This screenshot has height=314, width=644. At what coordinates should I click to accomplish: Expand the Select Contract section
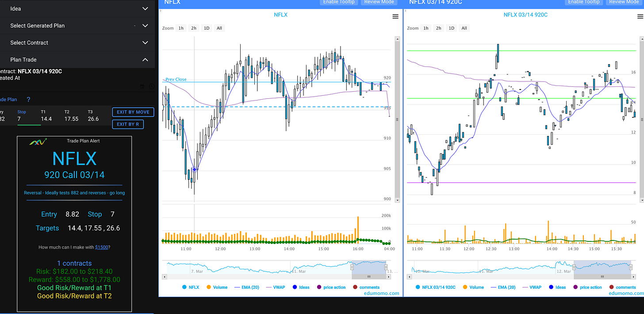pyautogui.click(x=77, y=43)
